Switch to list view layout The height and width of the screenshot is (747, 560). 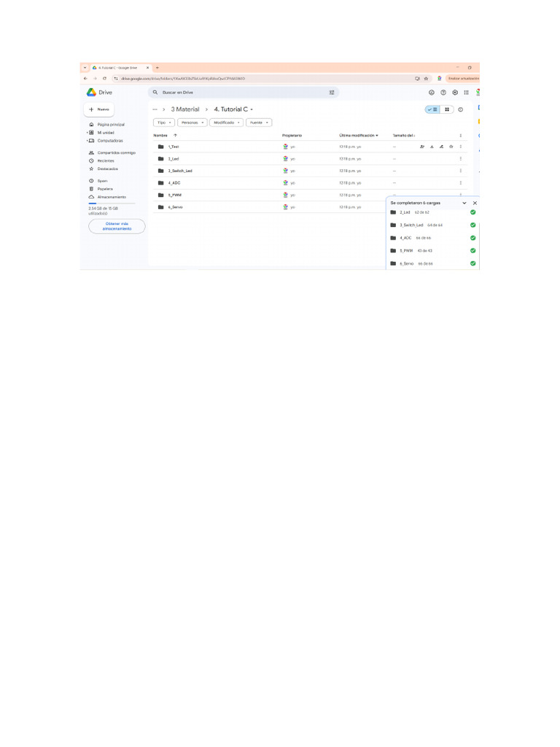coord(432,109)
